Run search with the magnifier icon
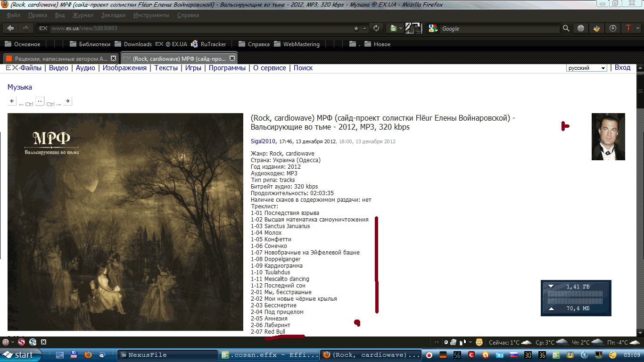 (x=566, y=29)
